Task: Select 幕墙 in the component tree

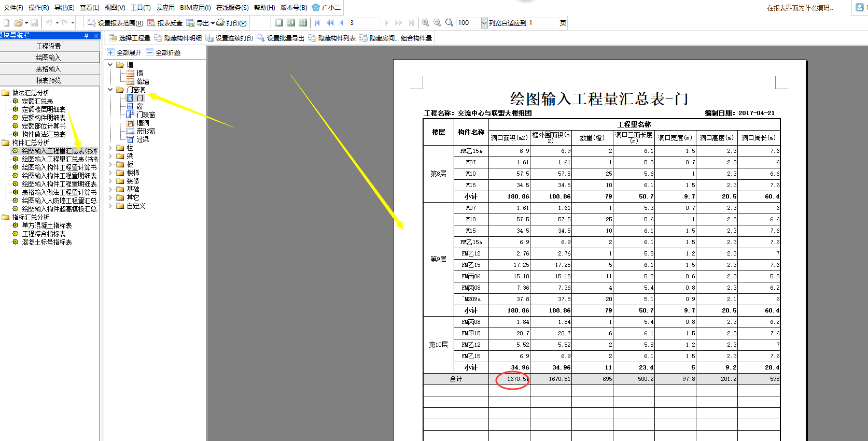Action: [x=143, y=81]
